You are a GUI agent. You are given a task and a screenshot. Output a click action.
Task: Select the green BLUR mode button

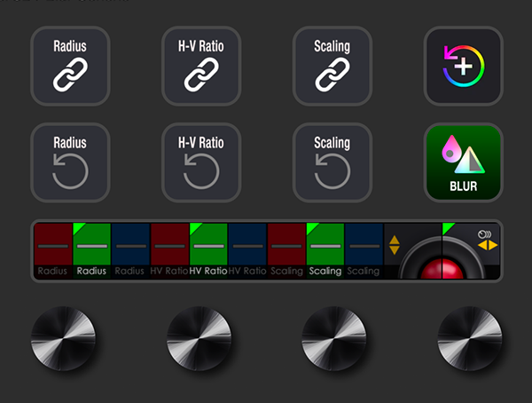(x=464, y=162)
